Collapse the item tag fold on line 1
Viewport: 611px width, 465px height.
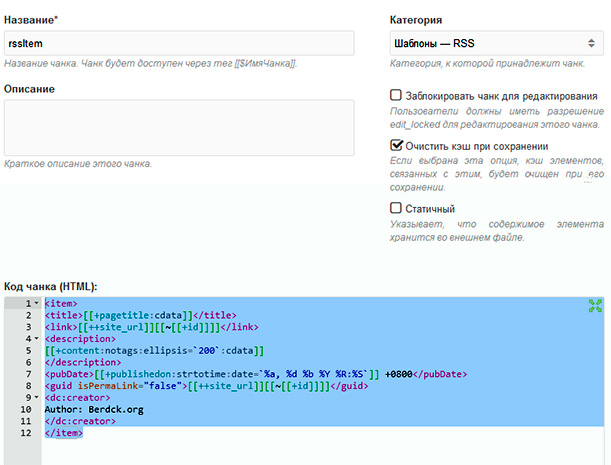pyautogui.click(x=37, y=303)
